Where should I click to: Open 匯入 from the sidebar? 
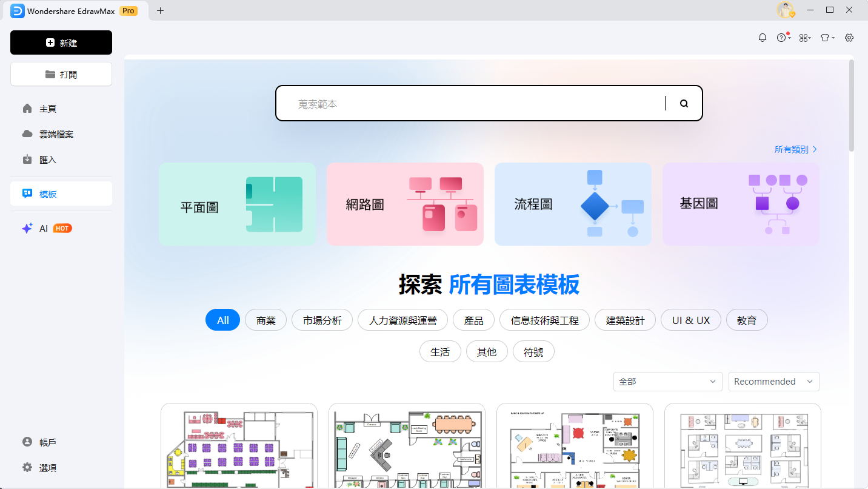[x=48, y=160]
